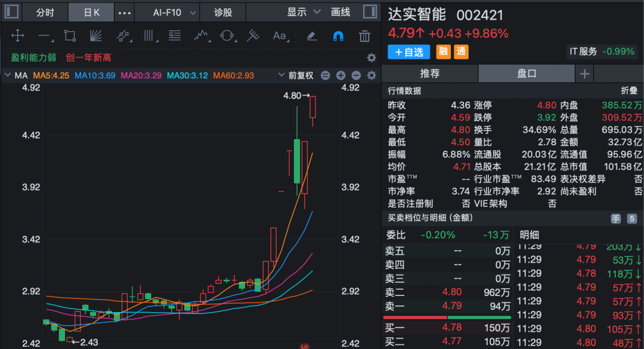Click 折叠 to collapse quote data
644x349 pixels.
pyautogui.click(x=629, y=91)
